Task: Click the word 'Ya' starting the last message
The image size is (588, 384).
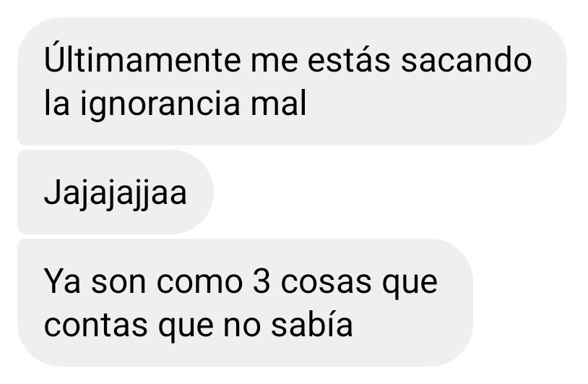Action: pos(62,281)
